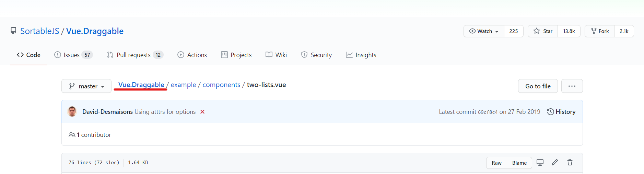Expand the master branch selector
The image size is (644, 174).
click(86, 86)
